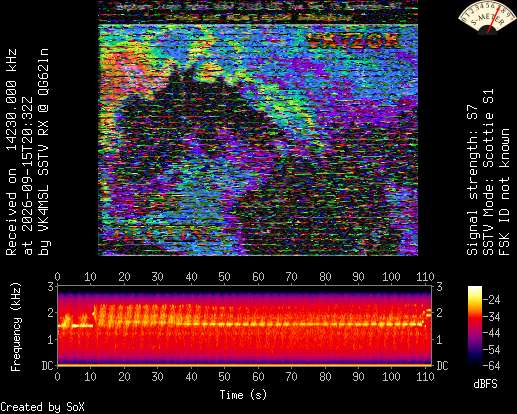Click 'FSK ID not known' label
Screen dimensions: 517x414
(504, 192)
